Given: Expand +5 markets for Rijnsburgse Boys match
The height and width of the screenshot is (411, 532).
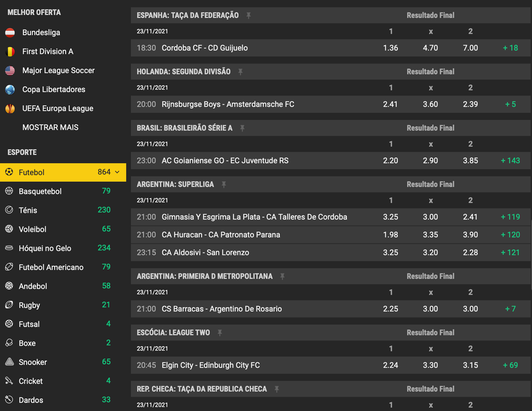Looking at the screenshot, I should coord(510,104).
